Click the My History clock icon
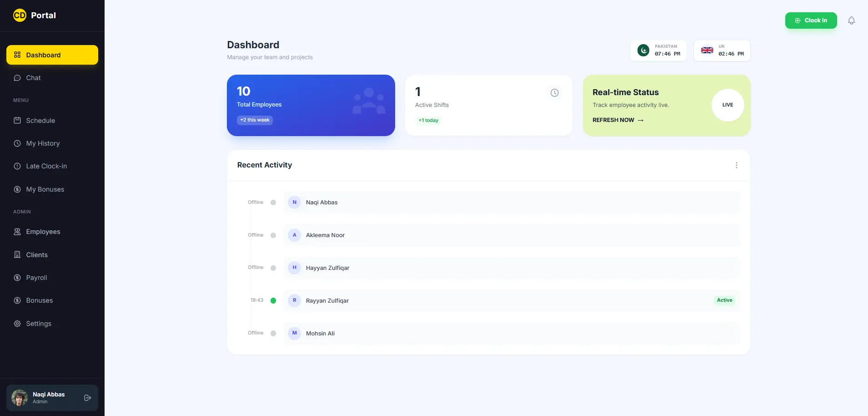 [17, 143]
